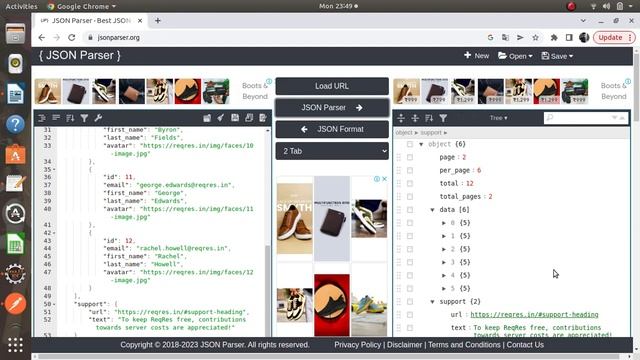
Task: Click the sort icon in tree view toolbar
Action: [429, 118]
